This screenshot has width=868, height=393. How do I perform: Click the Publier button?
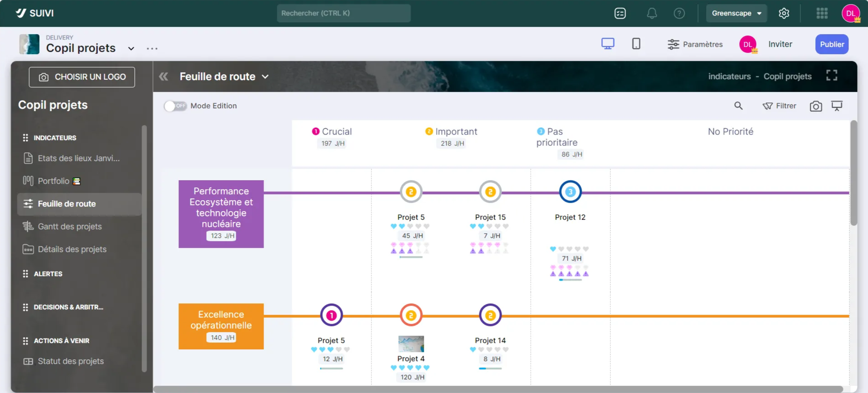[x=832, y=44]
